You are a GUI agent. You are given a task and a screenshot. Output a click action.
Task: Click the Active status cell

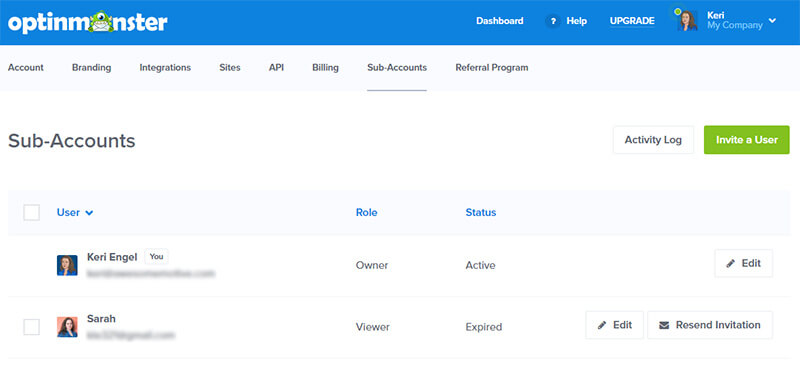(x=480, y=265)
